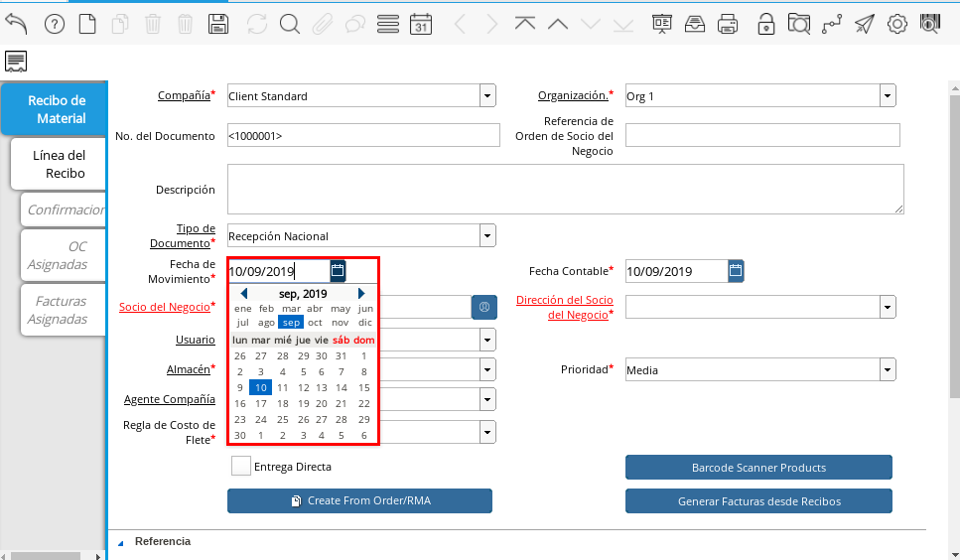960x560 pixels.
Task: Open the toolbar calendar 31 icon
Action: tap(421, 25)
